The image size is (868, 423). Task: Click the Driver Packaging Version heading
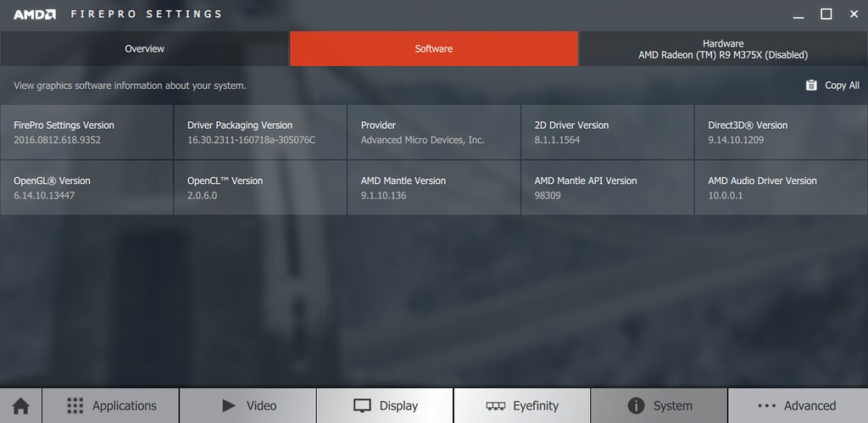pyautogui.click(x=240, y=125)
